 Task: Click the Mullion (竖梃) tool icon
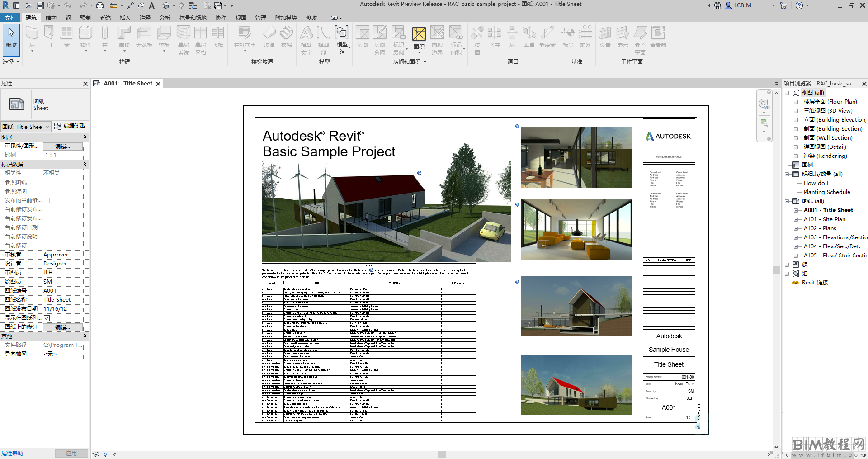point(218,33)
